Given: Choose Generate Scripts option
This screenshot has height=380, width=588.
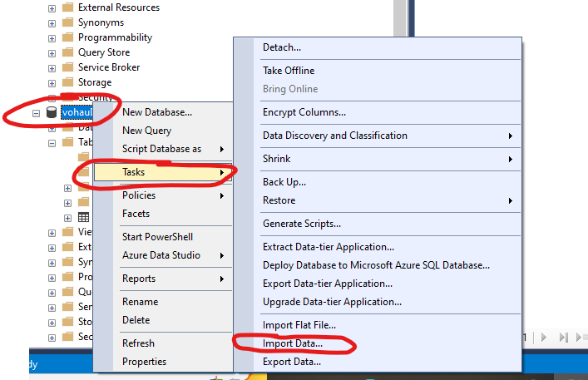Looking at the screenshot, I should click(301, 224).
